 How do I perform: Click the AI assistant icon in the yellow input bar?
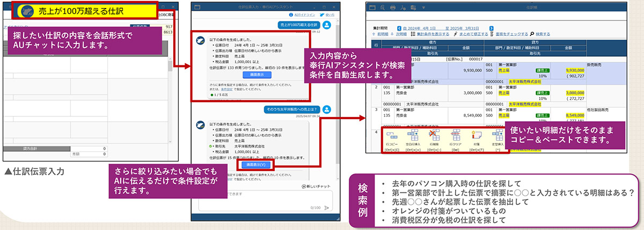pos(27,10)
